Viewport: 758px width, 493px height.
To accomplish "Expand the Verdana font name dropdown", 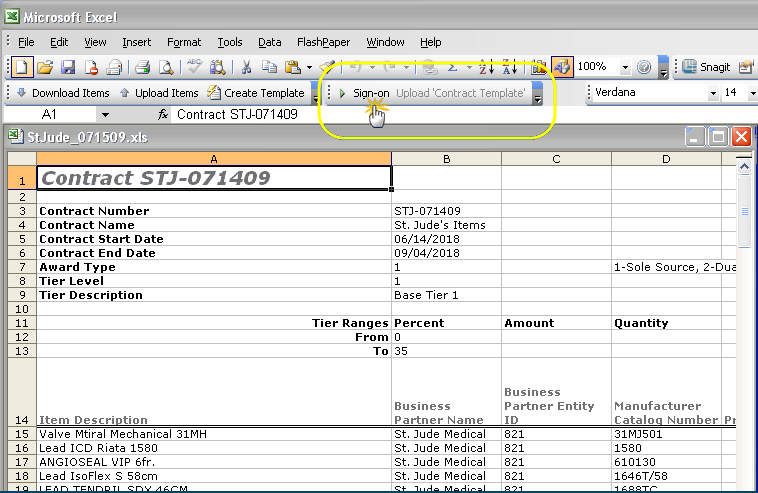I will click(713, 93).
